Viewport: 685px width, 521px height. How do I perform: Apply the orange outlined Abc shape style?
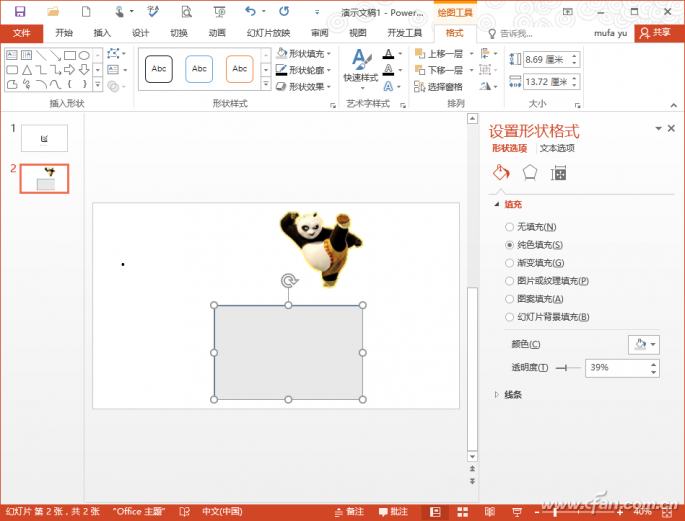[x=240, y=69]
